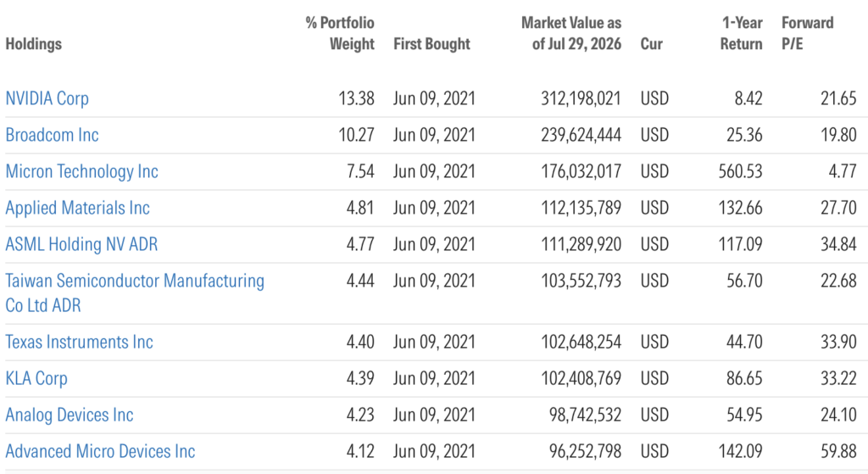
Task: Select Micron market value 176,032,017
Action: 581,171
